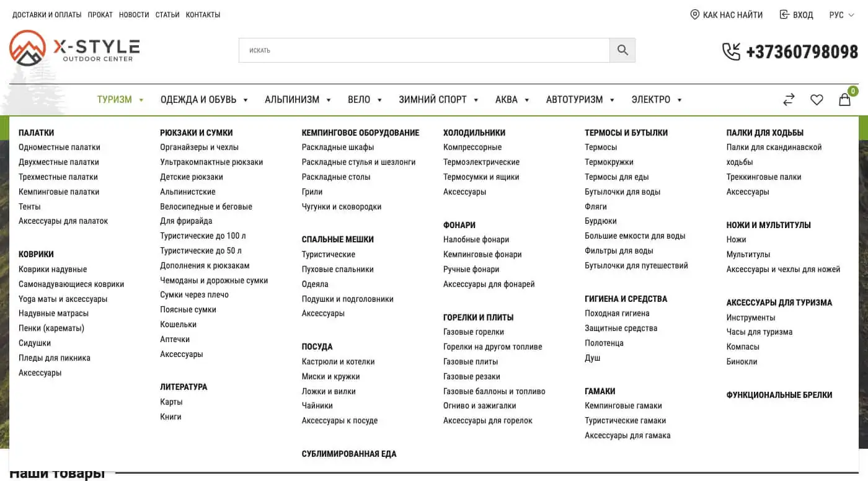Image resolution: width=868 pixels, height=481 pixels.
Task: Click the phone call icon
Action: [x=732, y=51]
